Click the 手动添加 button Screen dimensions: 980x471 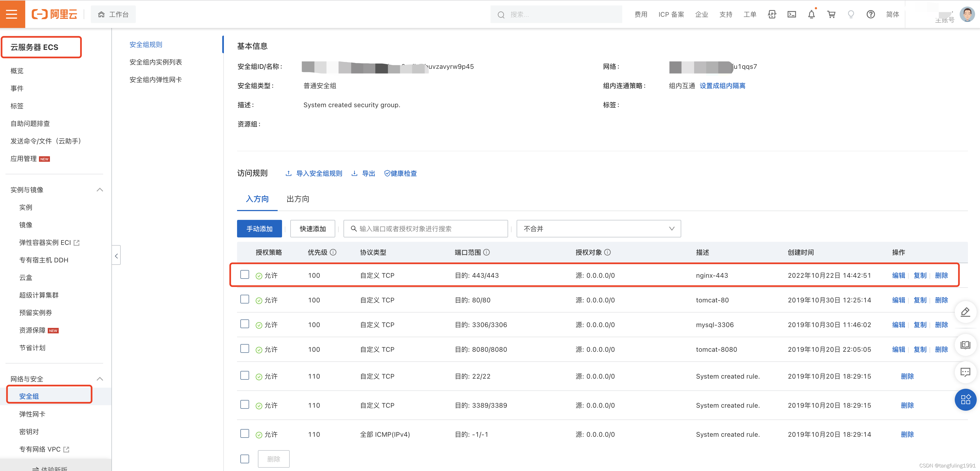(x=260, y=229)
